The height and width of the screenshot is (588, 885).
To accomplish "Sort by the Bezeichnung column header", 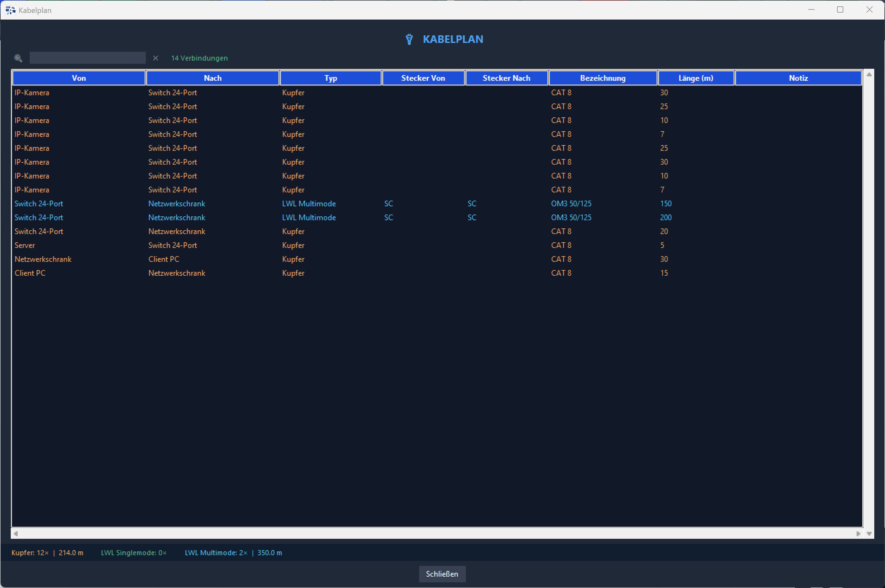I will point(603,78).
